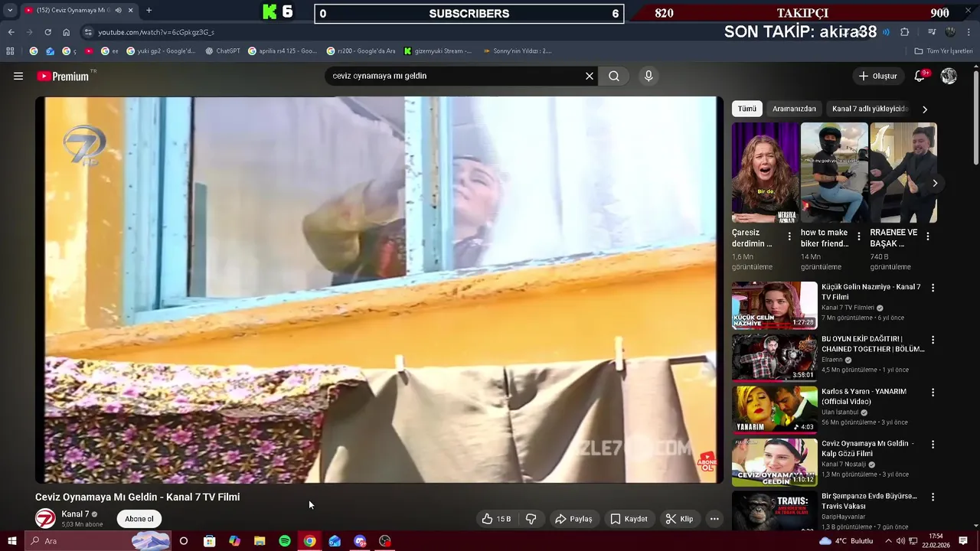The width and height of the screenshot is (980, 551).
Task: Open the aprilia rs4 125 bookmark
Action: tap(283, 51)
